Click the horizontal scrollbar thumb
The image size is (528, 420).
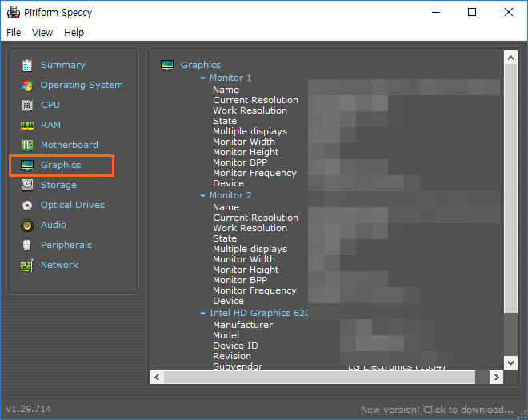319,377
